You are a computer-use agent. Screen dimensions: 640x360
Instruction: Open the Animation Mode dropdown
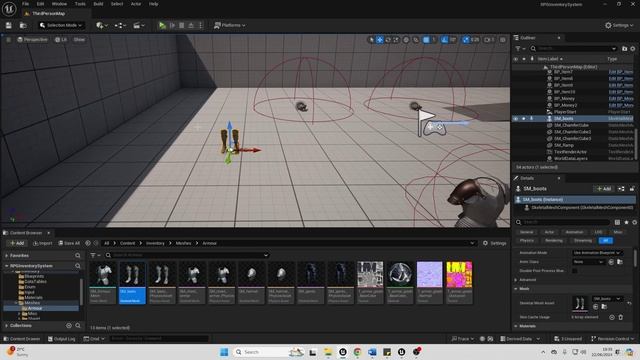[597, 253]
